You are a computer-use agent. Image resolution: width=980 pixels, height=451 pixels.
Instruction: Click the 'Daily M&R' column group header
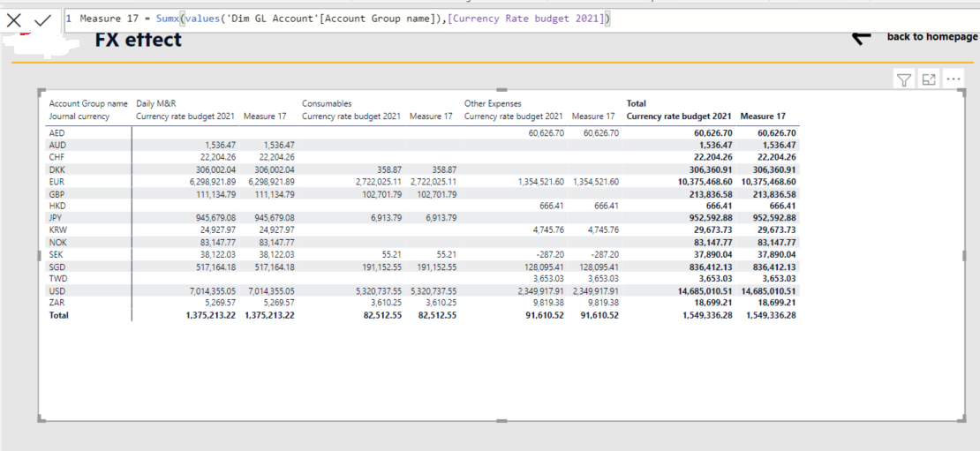[x=156, y=103]
